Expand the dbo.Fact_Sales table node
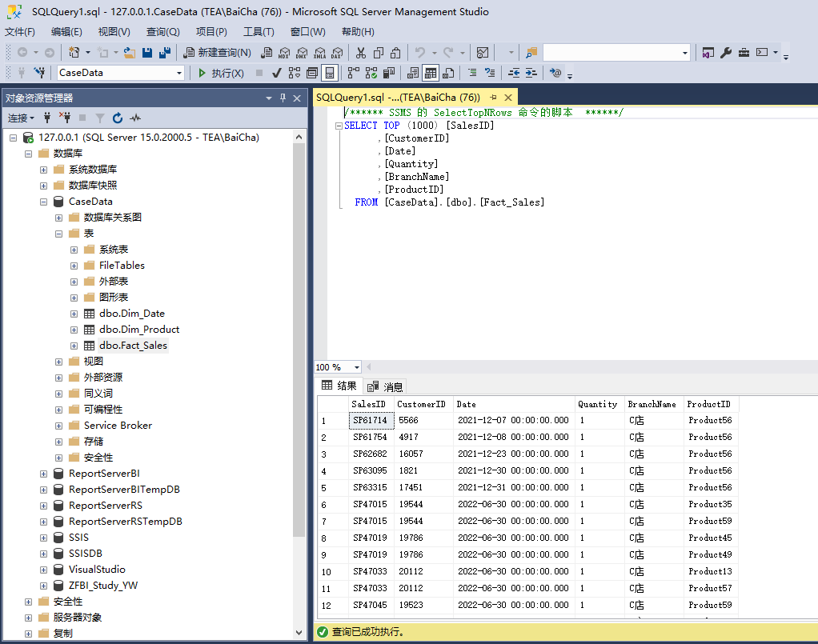Screen dimensions: 818x644 [74, 346]
